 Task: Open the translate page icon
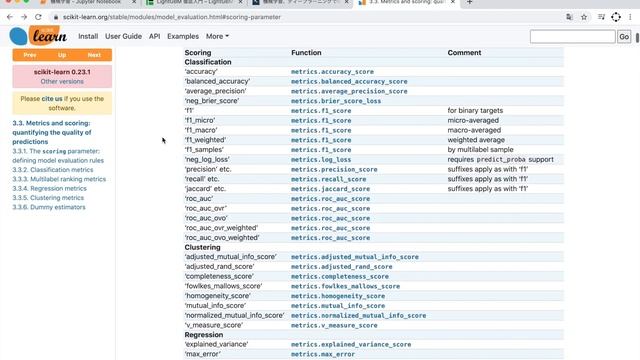click(569, 17)
